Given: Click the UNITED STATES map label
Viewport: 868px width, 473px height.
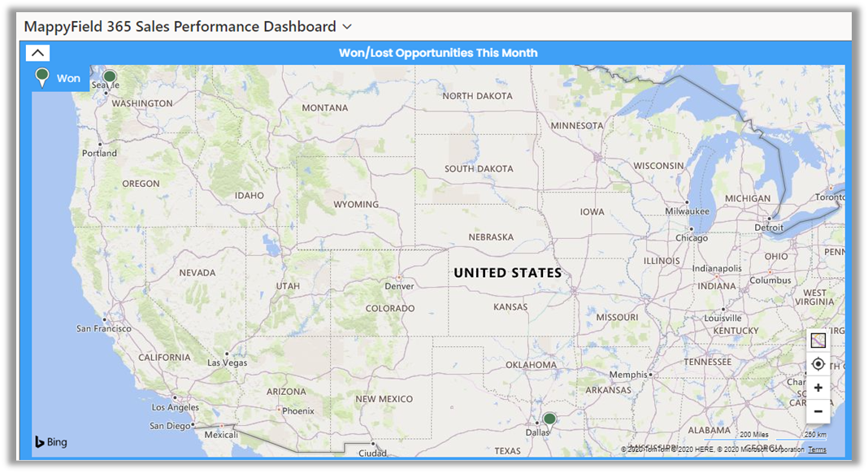Looking at the screenshot, I should click(x=507, y=273).
